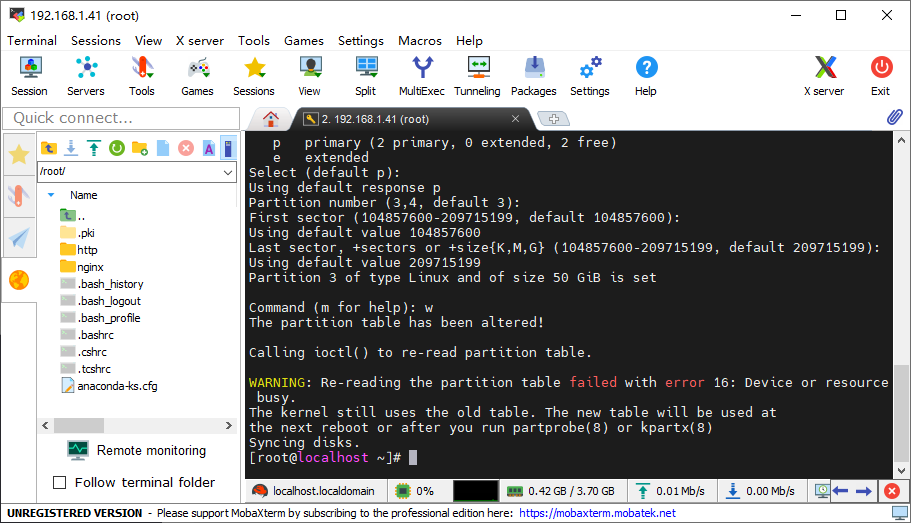Viewport: 911px width, 523px height.
Task: Open the Help toolbar icon
Action: (646, 76)
